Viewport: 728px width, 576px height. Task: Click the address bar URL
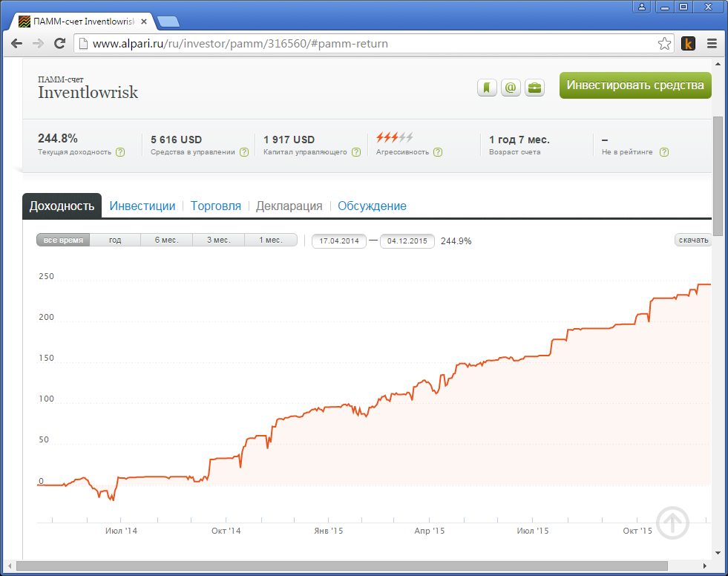click(240, 44)
